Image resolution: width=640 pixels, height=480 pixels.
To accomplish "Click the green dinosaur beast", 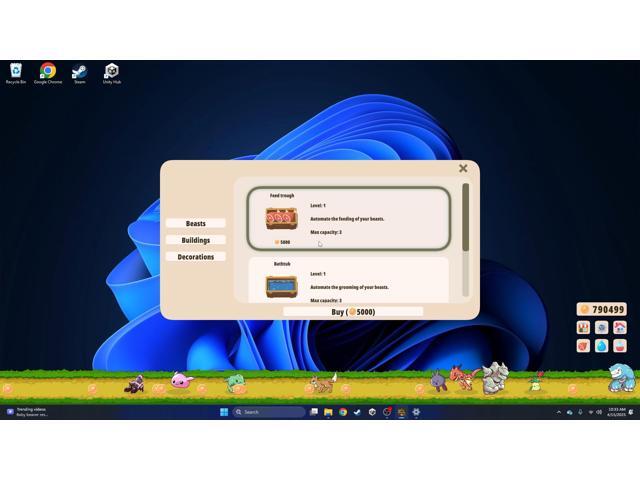I will (x=235, y=384).
